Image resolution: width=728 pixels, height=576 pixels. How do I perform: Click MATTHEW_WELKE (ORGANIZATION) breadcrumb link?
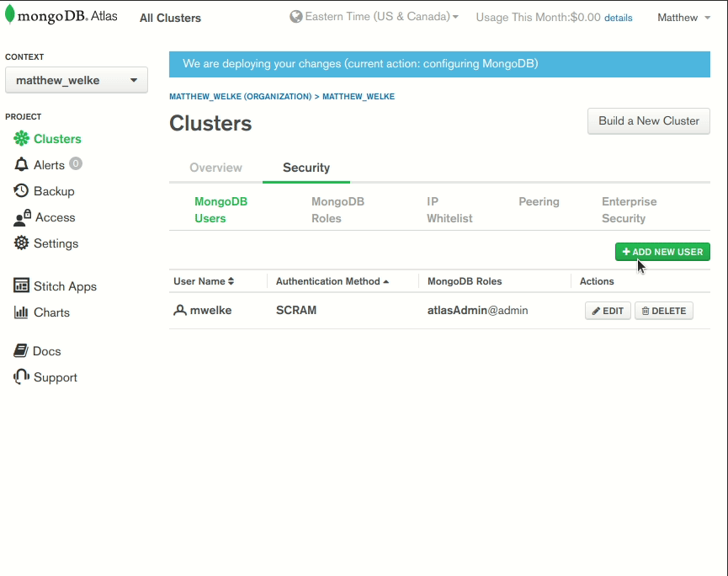pyautogui.click(x=241, y=97)
